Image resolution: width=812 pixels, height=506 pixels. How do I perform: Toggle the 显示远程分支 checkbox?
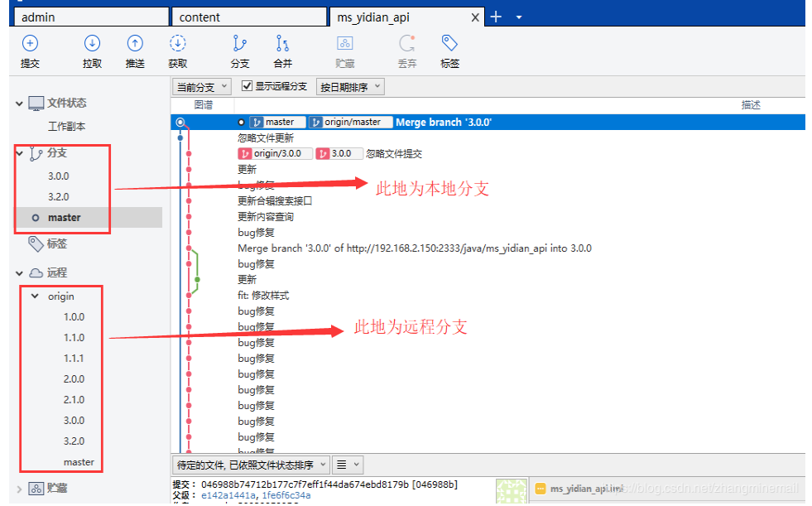coord(247,86)
